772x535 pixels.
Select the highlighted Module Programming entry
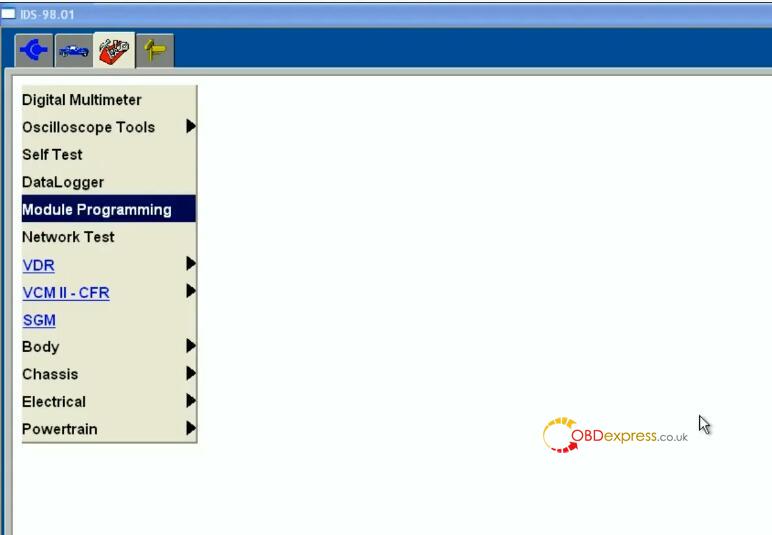point(97,210)
